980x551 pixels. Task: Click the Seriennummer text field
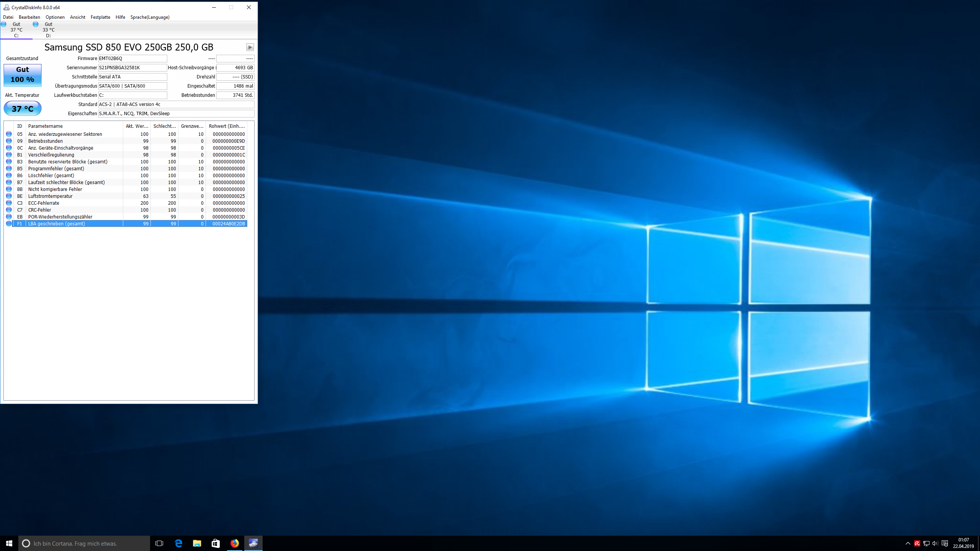pyautogui.click(x=132, y=68)
